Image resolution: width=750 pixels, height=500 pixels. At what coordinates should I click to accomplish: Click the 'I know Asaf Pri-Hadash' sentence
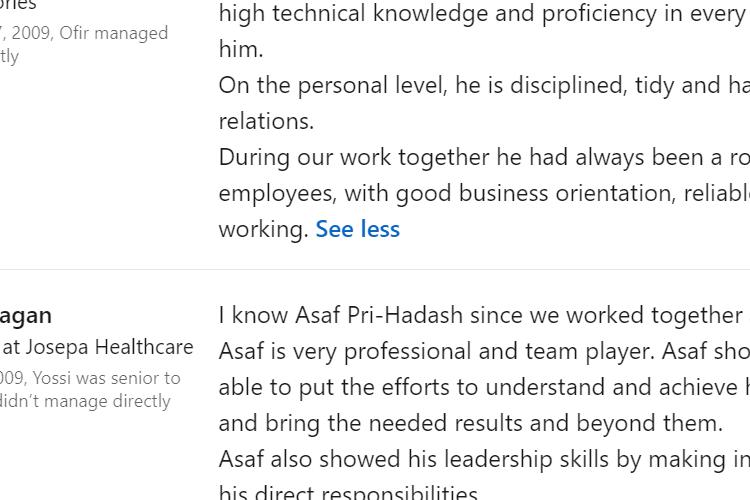tap(484, 315)
